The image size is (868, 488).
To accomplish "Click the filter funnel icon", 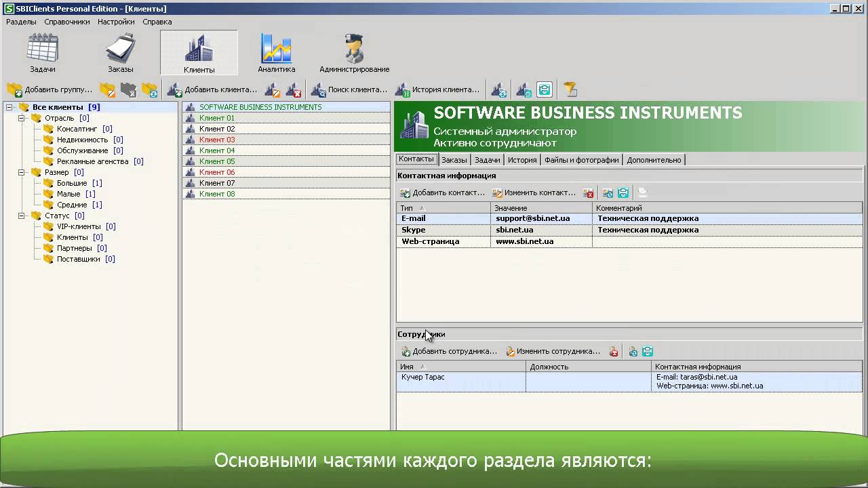I will [570, 89].
